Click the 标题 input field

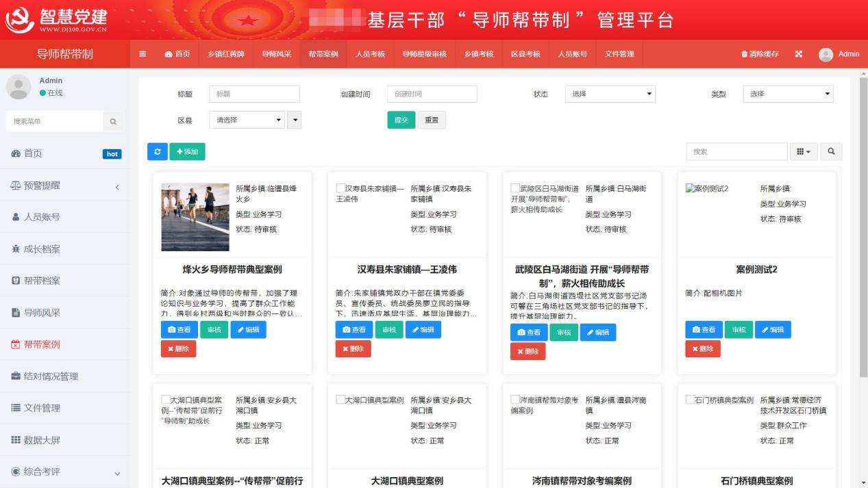pyautogui.click(x=254, y=94)
